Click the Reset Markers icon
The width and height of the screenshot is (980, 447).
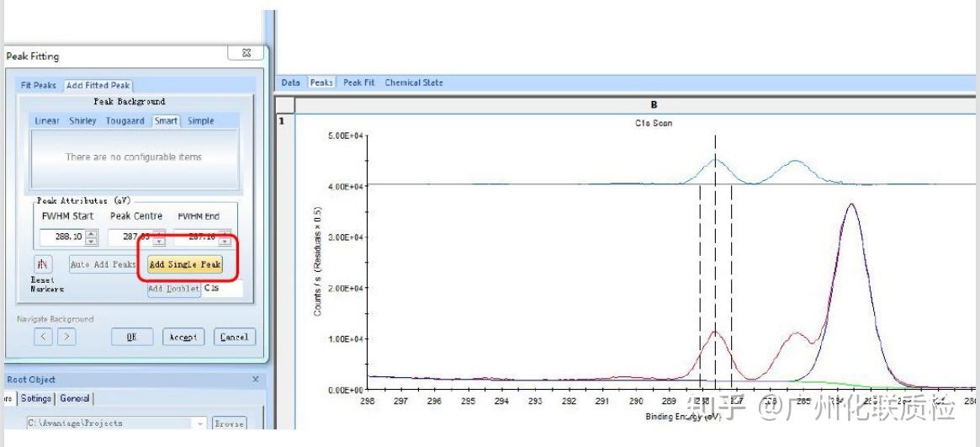43,263
